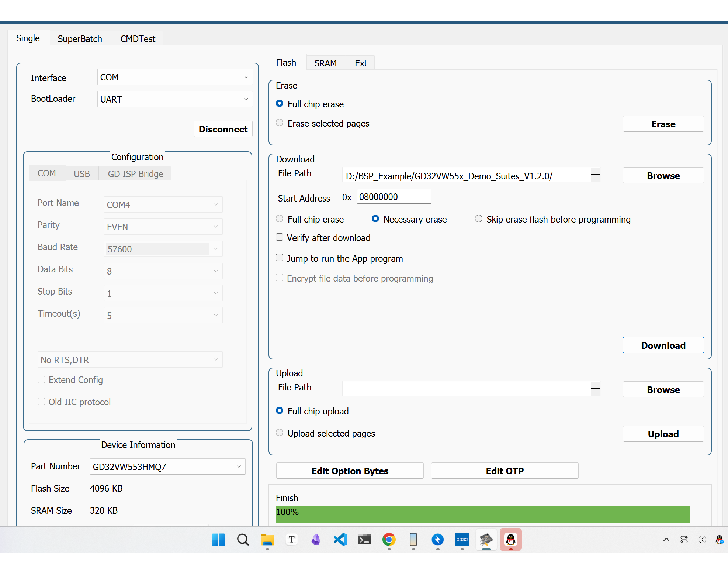Viewport: 728px width, 575px height.
Task: Open File Explorer from the taskbar
Action: pyautogui.click(x=267, y=540)
